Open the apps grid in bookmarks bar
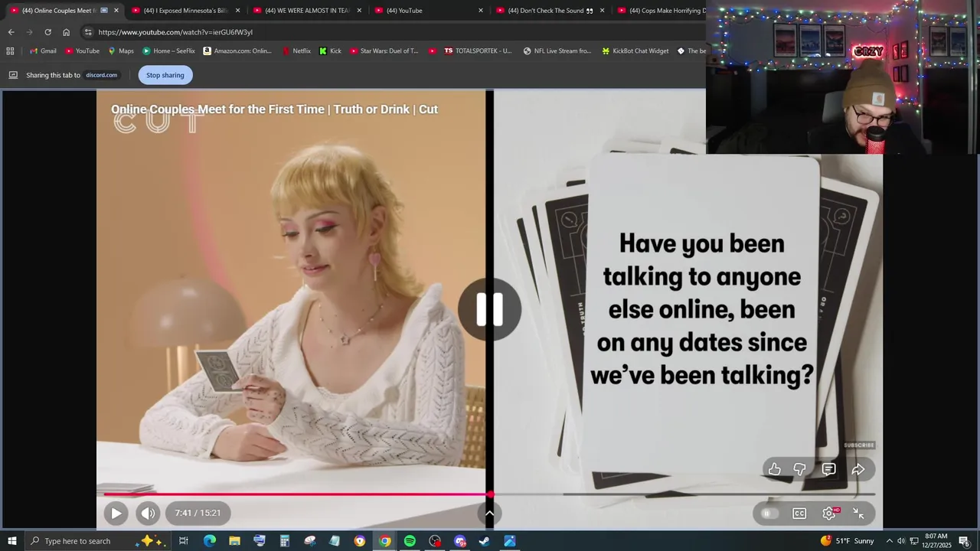Screen dimensions: 980x551 (10, 51)
